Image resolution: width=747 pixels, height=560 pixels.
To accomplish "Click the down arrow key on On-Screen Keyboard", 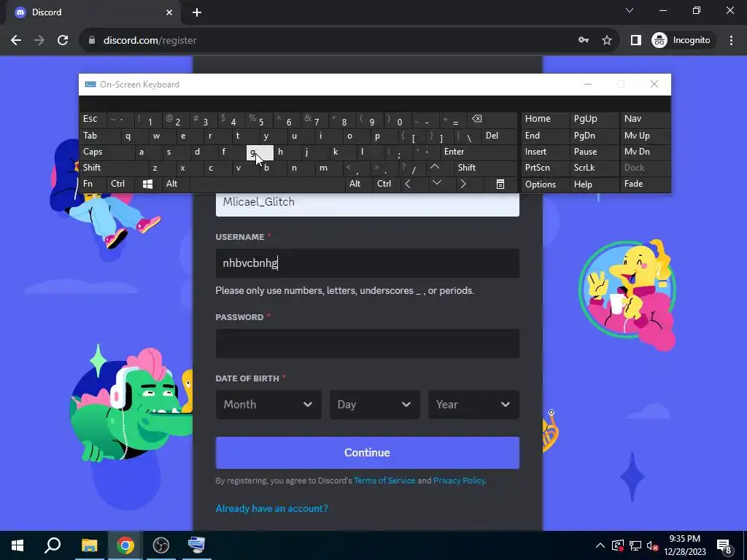I will pyautogui.click(x=436, y=184).
